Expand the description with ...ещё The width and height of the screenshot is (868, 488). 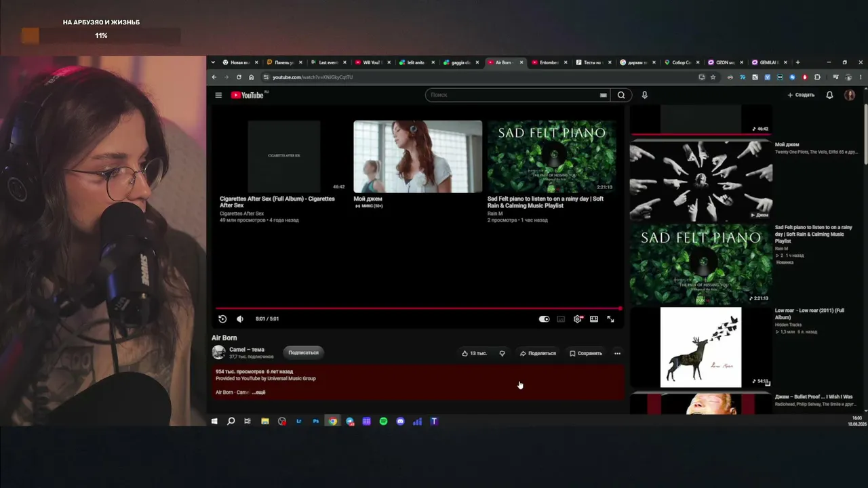(x=258, y=392)
